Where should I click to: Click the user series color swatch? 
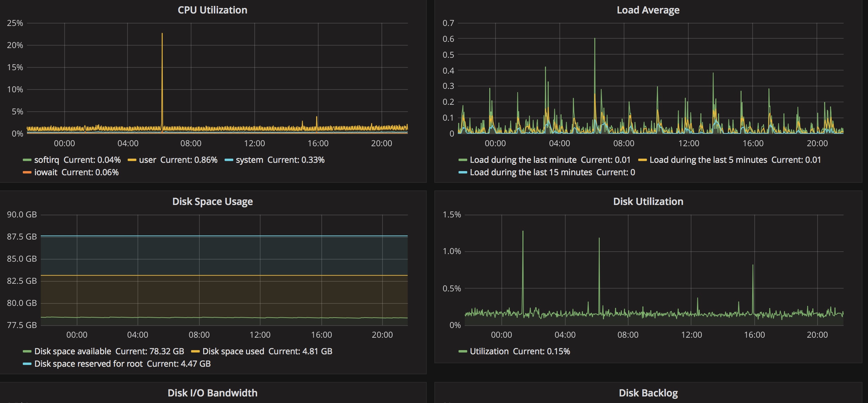point(132,160)
